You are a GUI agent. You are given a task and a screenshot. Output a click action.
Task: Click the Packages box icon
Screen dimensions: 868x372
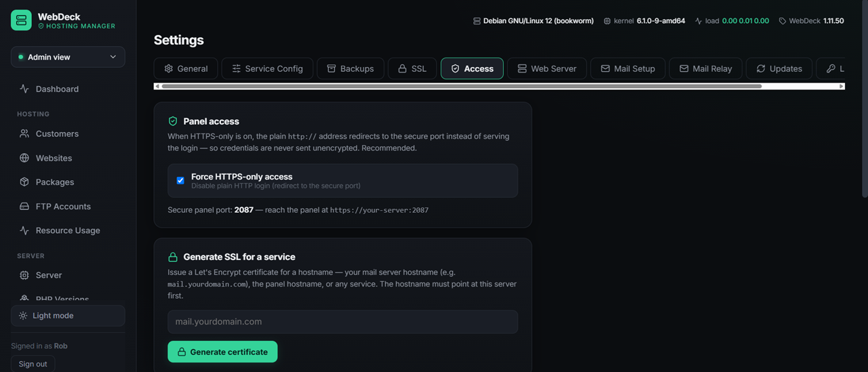pos(24,182)
